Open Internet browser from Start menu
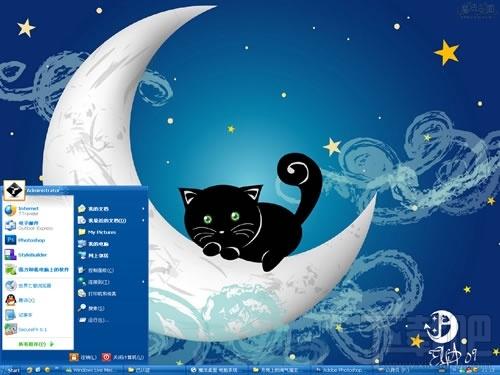 (x=37, y=210)
